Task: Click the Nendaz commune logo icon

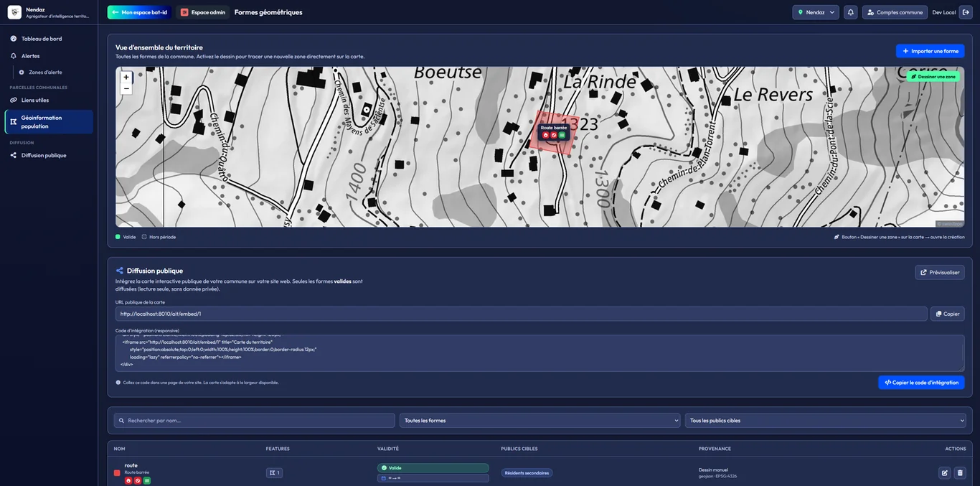Action: click(14, 12)
